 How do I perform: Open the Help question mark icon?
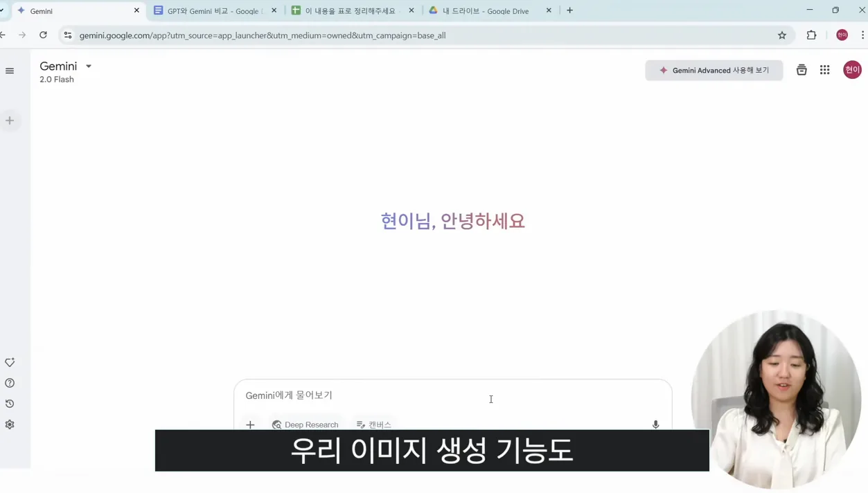coord(10,383)
